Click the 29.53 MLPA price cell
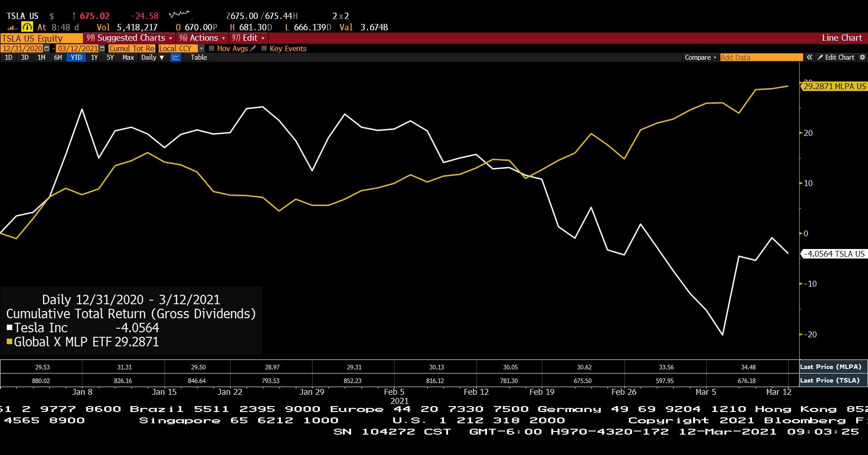This screenshot has height=455, width=868. point(43,367)
